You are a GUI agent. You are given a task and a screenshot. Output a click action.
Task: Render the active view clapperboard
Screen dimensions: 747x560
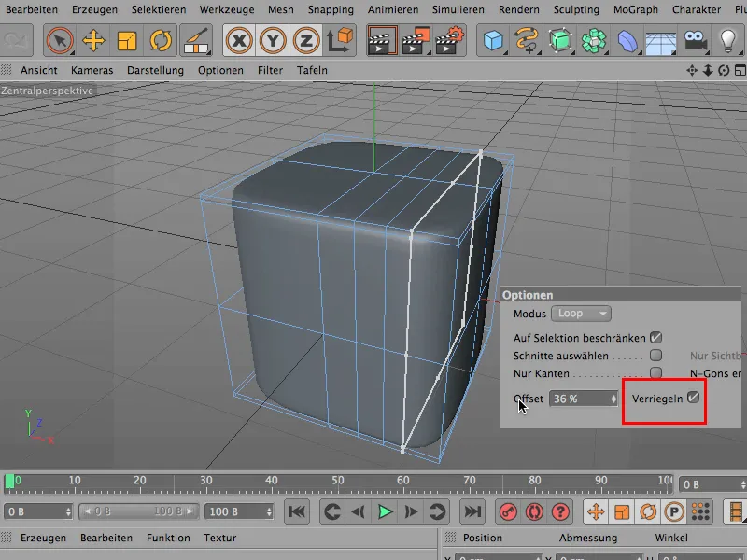382,40
